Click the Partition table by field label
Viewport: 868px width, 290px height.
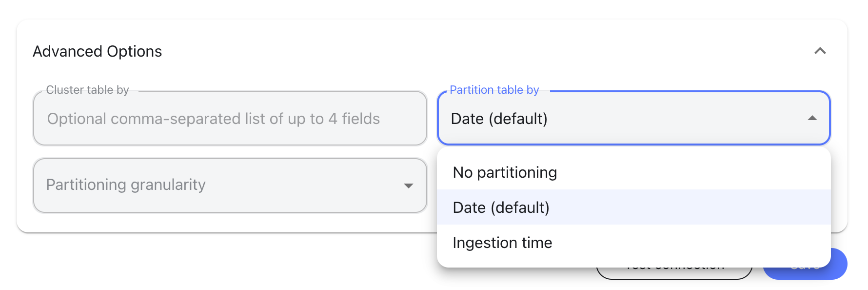494,90
